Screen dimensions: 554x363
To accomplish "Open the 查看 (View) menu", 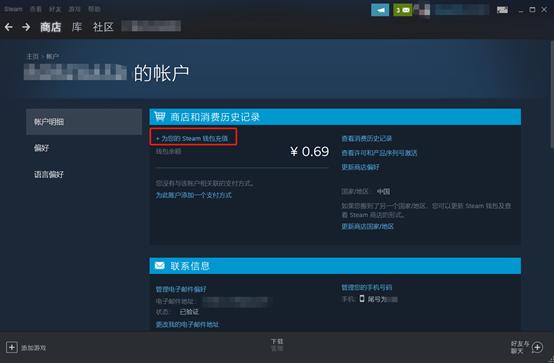I will click(35, 9).
